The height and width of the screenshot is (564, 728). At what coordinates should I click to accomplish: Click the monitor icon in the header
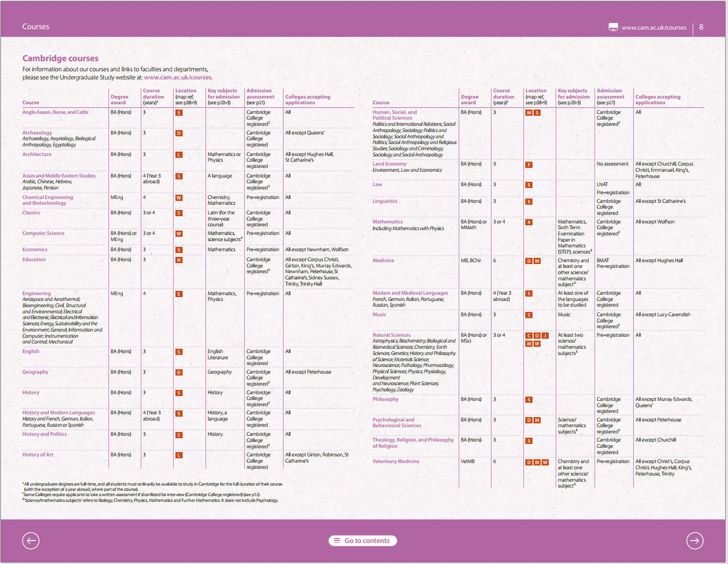coord(613,27)
